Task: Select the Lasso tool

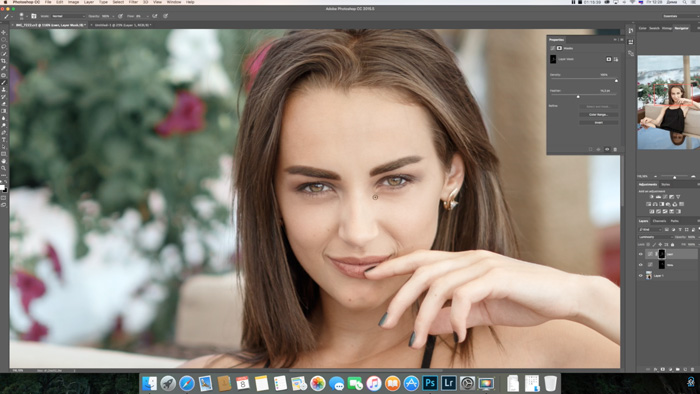Action: [x=4, y=47]
